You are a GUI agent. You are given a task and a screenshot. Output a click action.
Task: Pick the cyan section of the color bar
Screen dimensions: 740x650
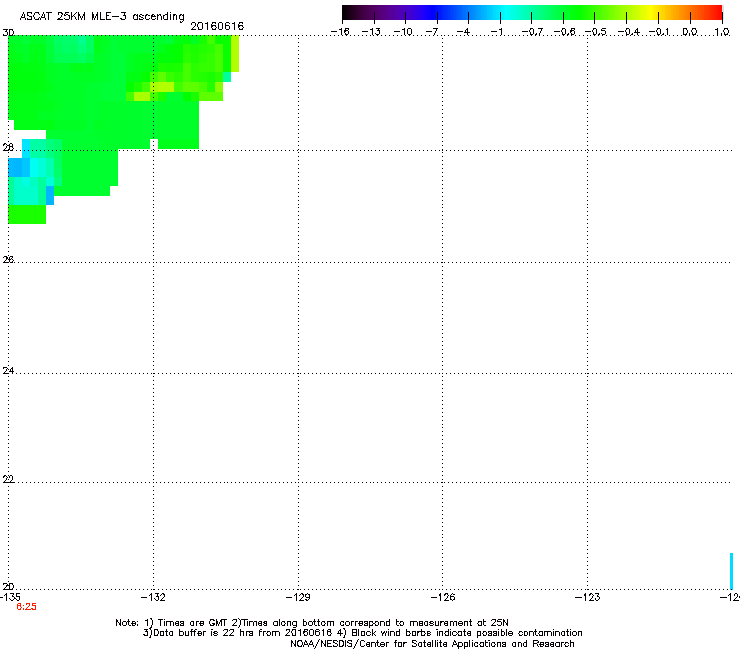coord(505,12)
